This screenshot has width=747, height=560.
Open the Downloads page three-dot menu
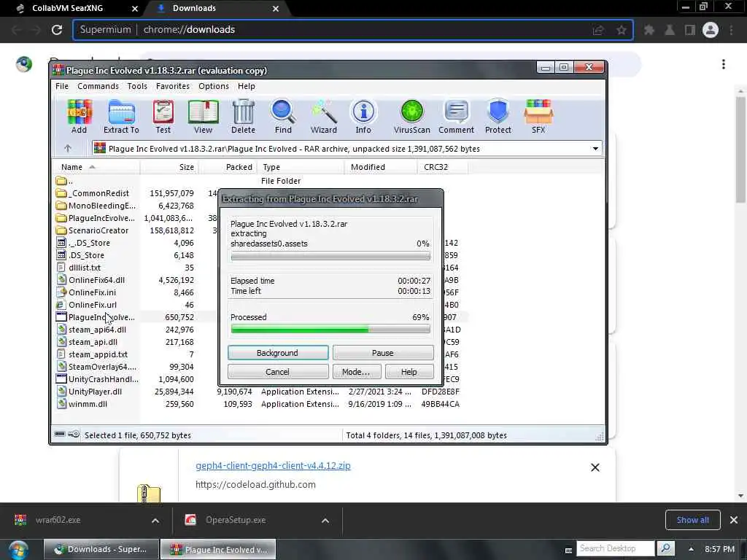point(723,64)
